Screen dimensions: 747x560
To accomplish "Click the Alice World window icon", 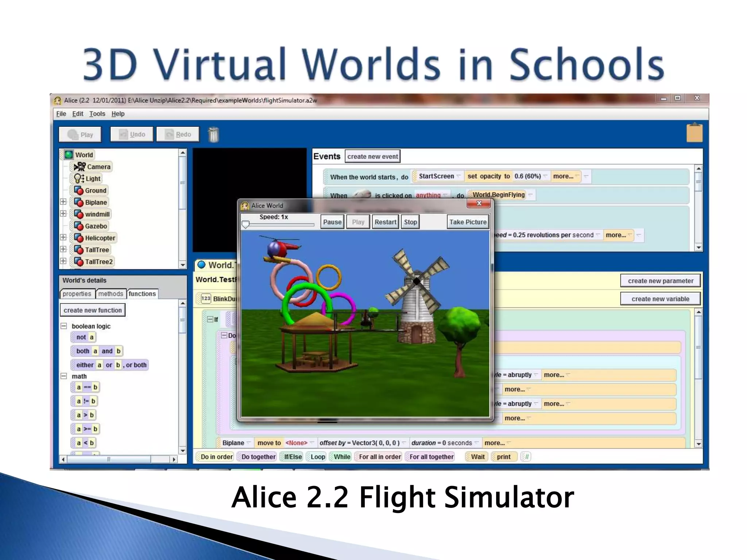I will click(245, 206).
